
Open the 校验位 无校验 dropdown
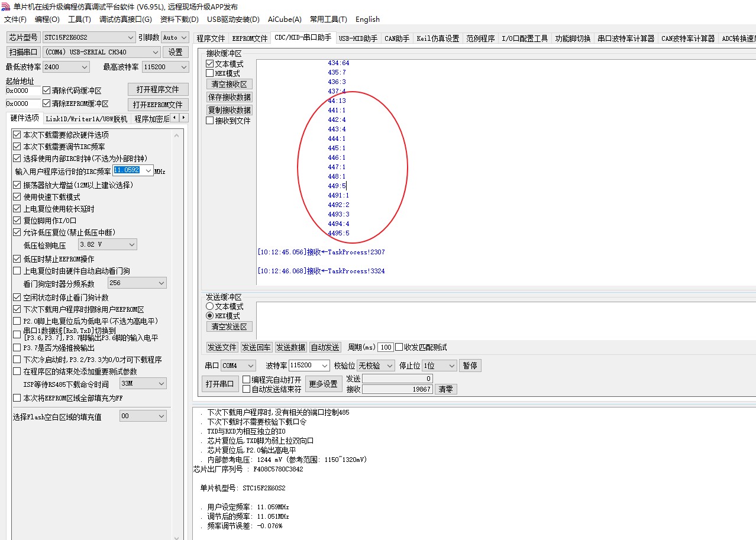tap(389, 366)
